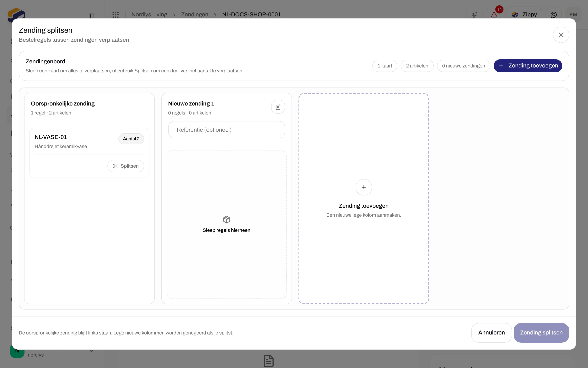Open the Zendingen breadcrumb

click(x=195, y=14)
